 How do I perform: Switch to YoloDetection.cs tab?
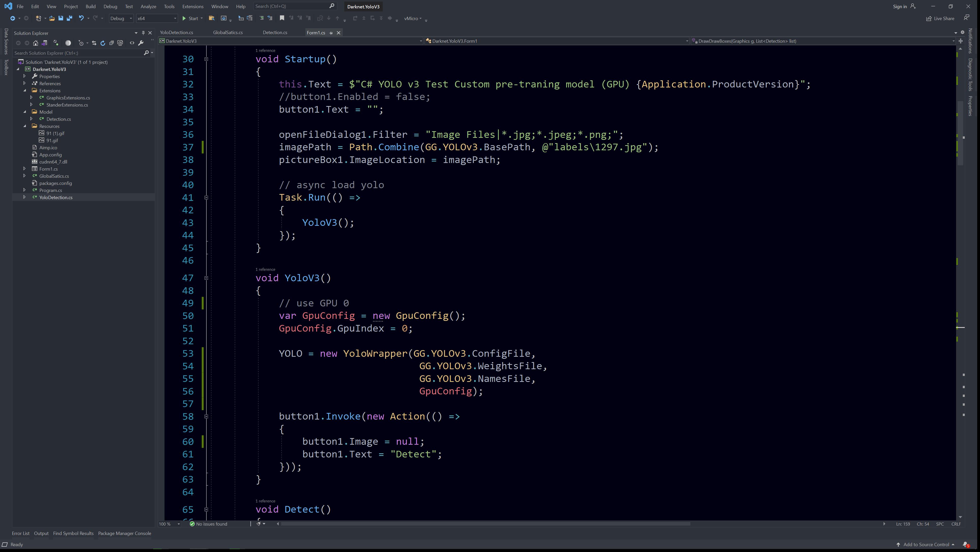[177, 33]
